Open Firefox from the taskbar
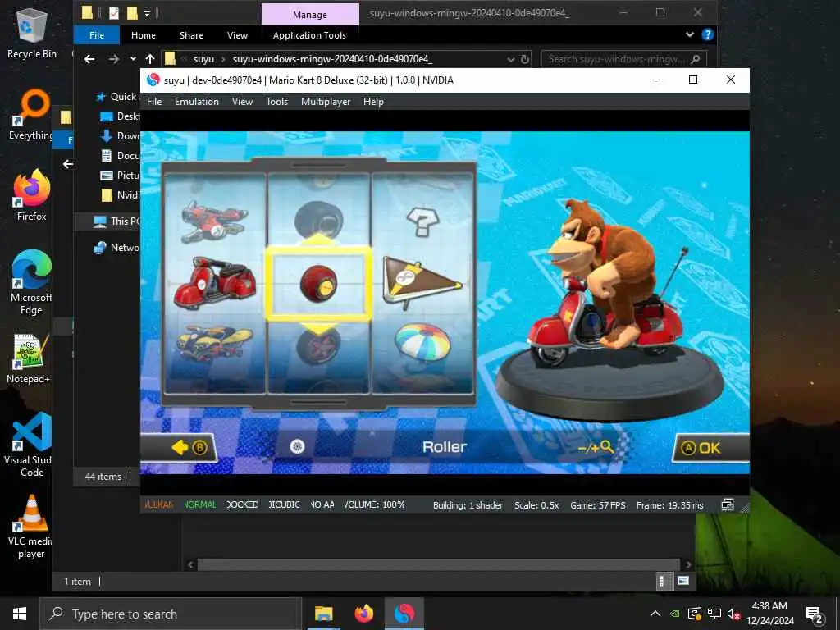Viewport: 840px width, 630px height. point(363,614)
